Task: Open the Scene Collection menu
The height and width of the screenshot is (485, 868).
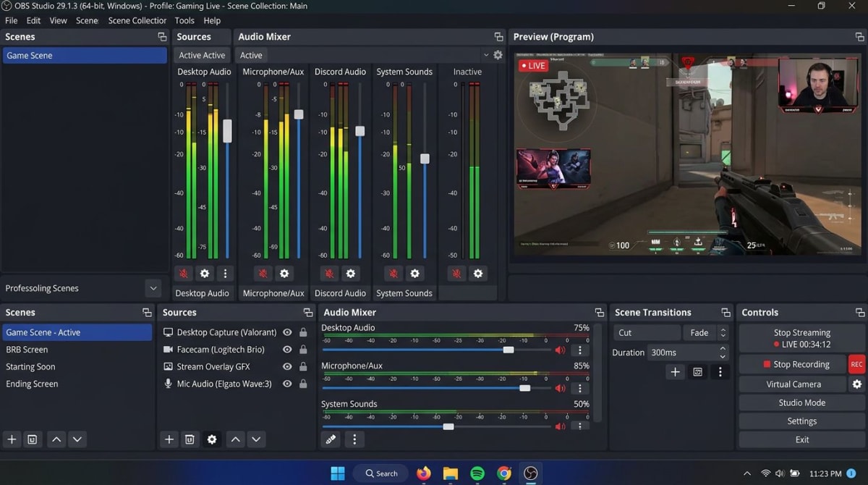Action: [x=137, y=20]
